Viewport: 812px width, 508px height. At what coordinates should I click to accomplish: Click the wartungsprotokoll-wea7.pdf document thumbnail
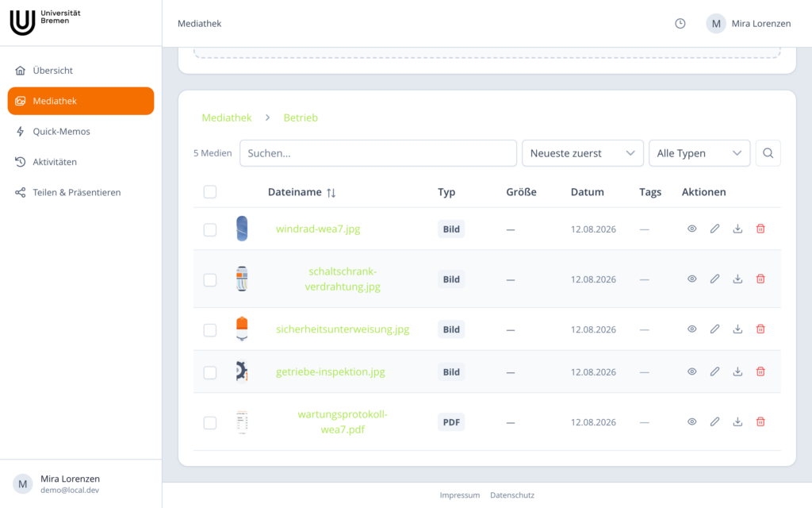tap(242, 422)
